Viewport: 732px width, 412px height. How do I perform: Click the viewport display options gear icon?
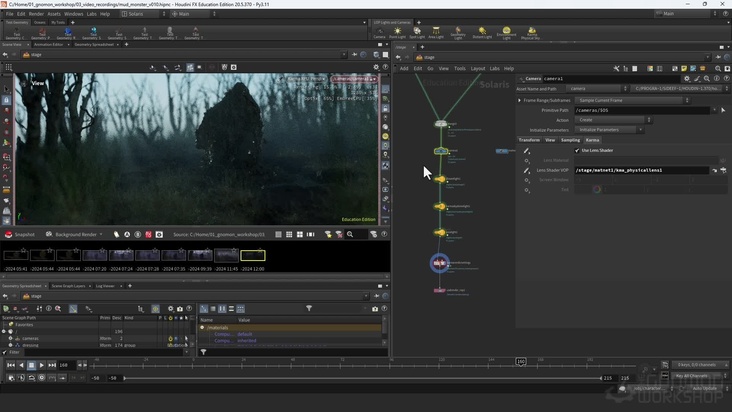click(x=376, y=67)
